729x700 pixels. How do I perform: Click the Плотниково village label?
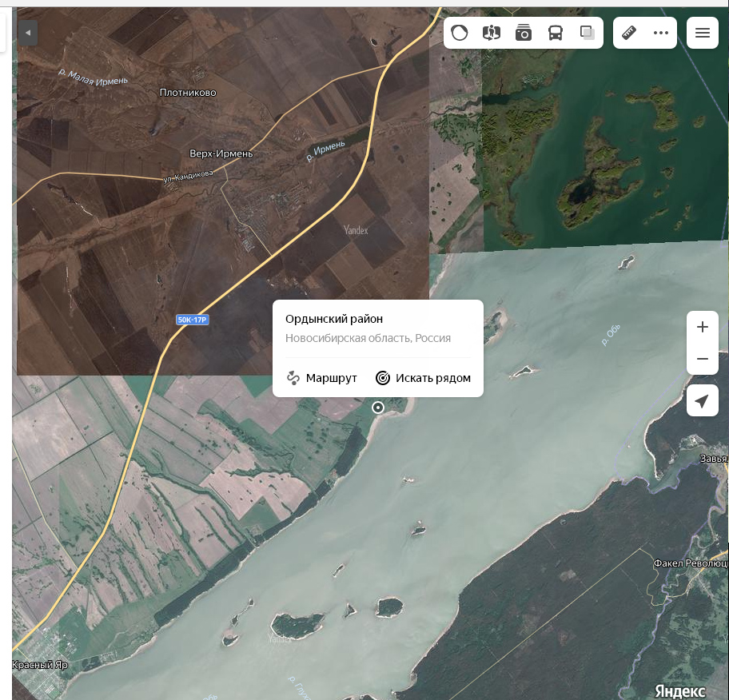tap(188, 93)
